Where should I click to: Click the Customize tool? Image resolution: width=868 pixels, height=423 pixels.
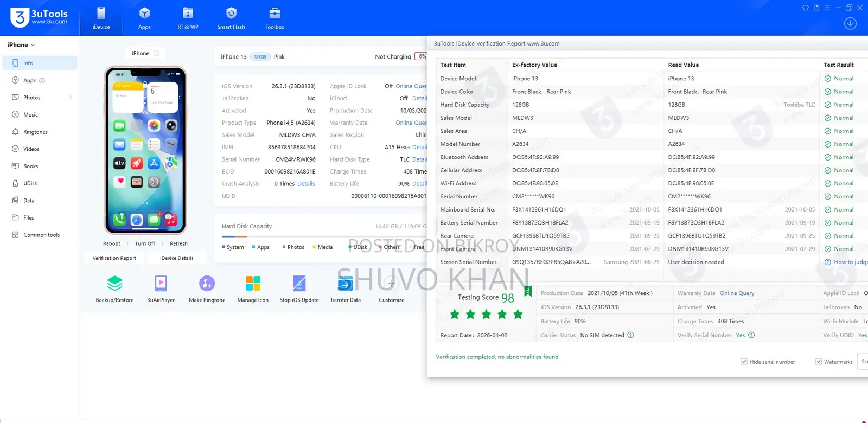391,289
